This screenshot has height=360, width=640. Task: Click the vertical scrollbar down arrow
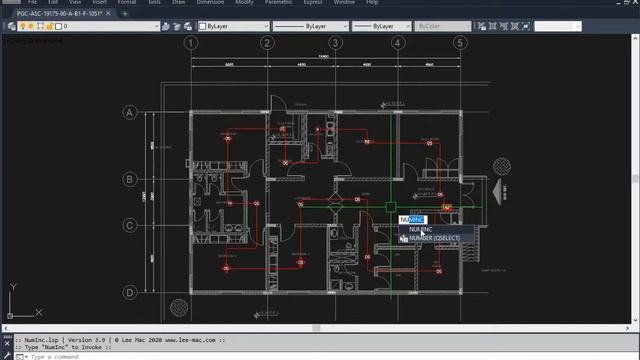[x=635, y=320]
